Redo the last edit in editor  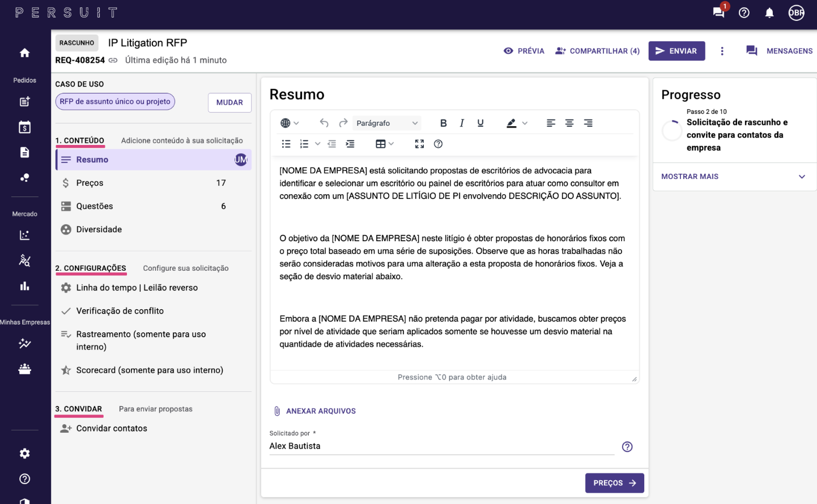click(x=343, y=123)
